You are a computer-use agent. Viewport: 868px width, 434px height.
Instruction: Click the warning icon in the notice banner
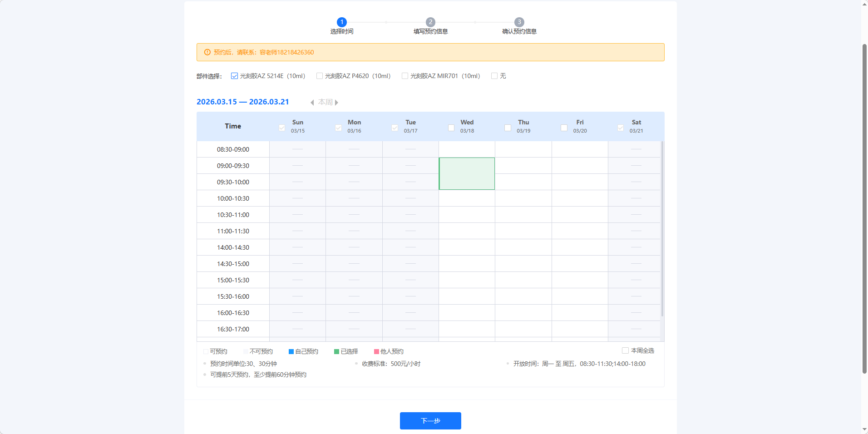tap(207, 52)
